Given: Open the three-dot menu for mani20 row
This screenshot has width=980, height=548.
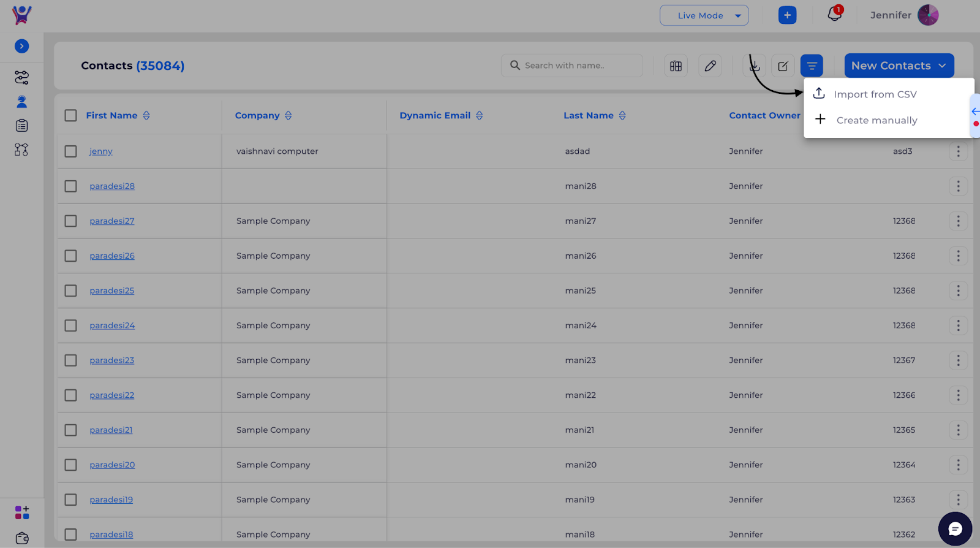Looking at the screenshot, I should tap(958, 465).
